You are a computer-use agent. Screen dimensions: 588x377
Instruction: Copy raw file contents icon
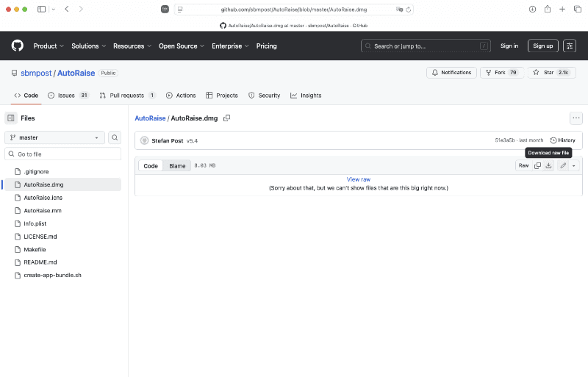pyautogui.click(x=538, y=165)
